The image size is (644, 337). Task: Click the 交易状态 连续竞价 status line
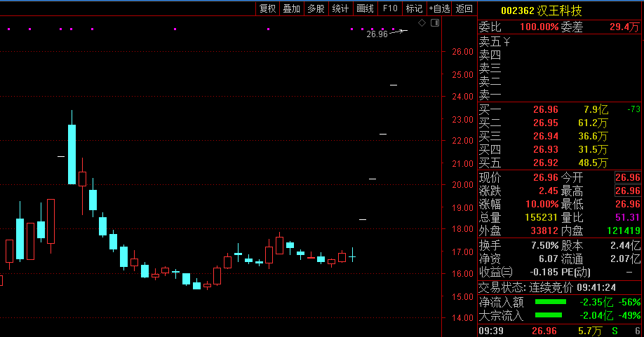(x=547, y=287)
